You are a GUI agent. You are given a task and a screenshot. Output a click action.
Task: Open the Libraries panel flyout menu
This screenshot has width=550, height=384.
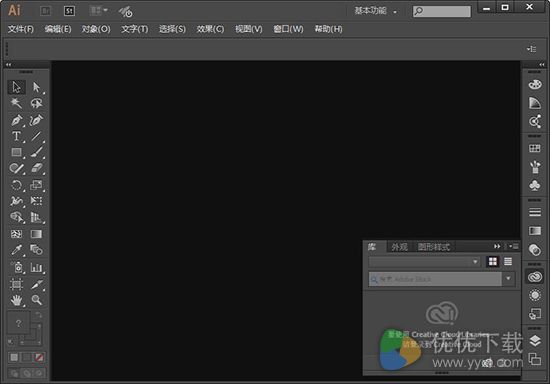(514, 246)
